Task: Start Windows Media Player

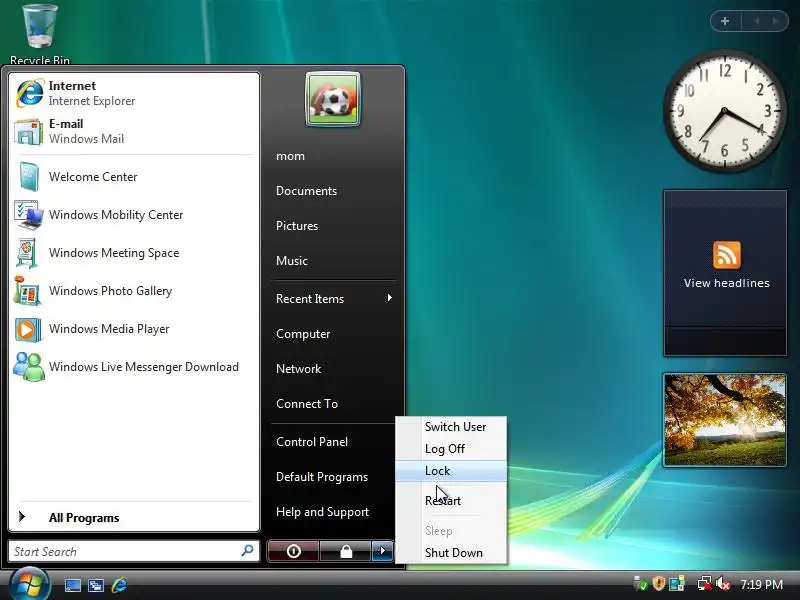Action: [134, 329]
